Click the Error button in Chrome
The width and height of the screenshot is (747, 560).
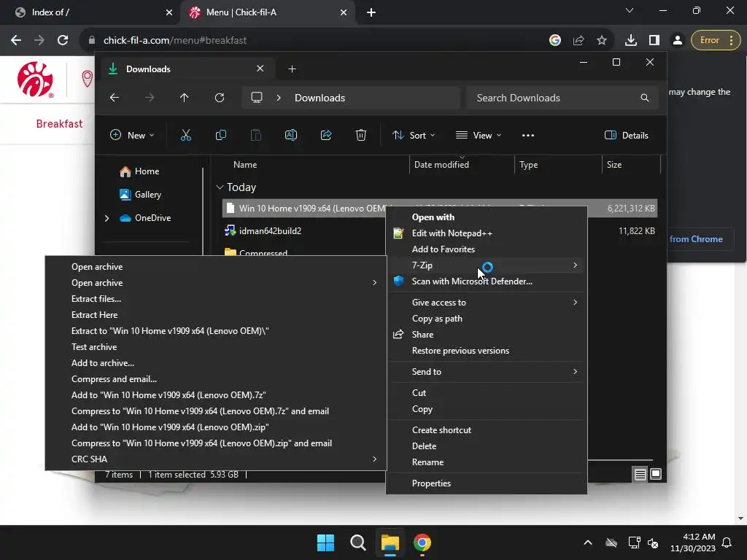click(x=715, y=40)
